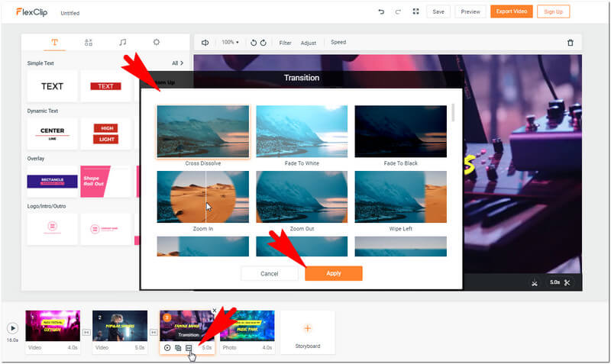Open the Speed option
Viewport: 611px width, 364px height.
338,42
